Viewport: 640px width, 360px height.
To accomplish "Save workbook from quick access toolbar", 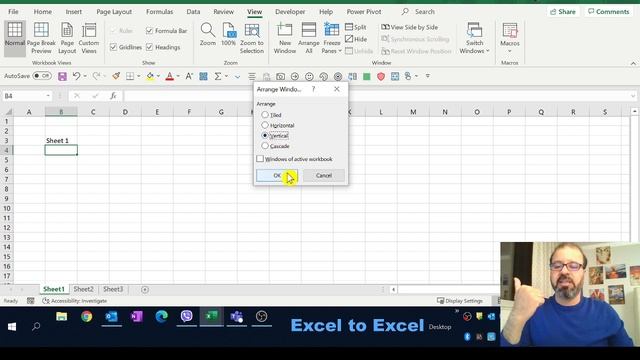I will [62, 76].
